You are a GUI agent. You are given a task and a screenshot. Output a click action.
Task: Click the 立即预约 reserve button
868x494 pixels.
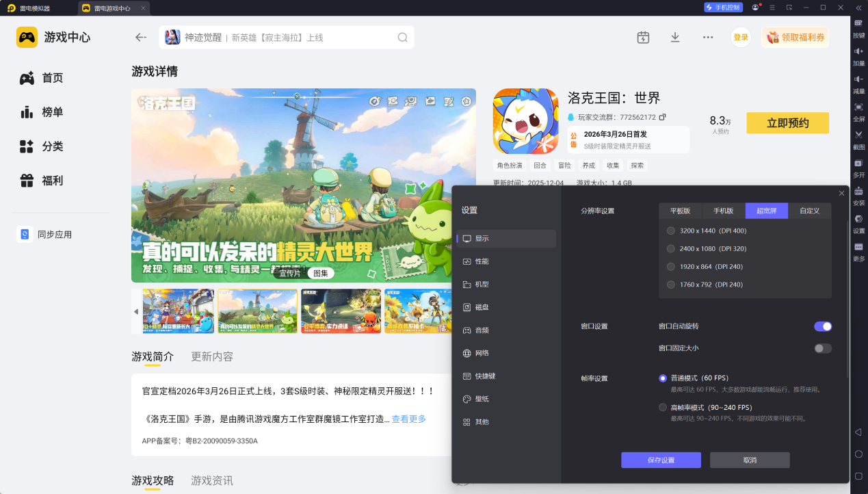coord(787,123)
